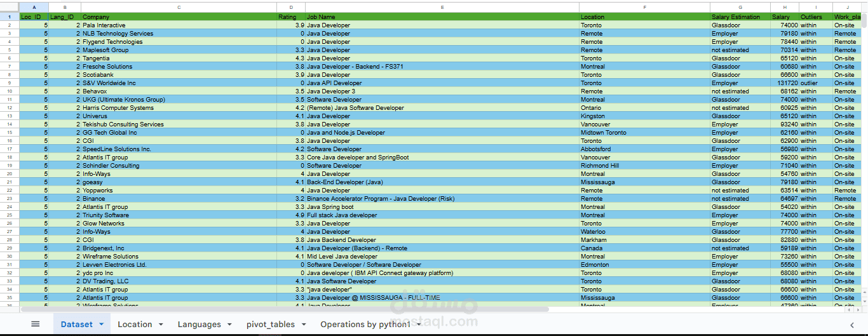Select the Mid Level Java developer cell

(x=442, y=256)
